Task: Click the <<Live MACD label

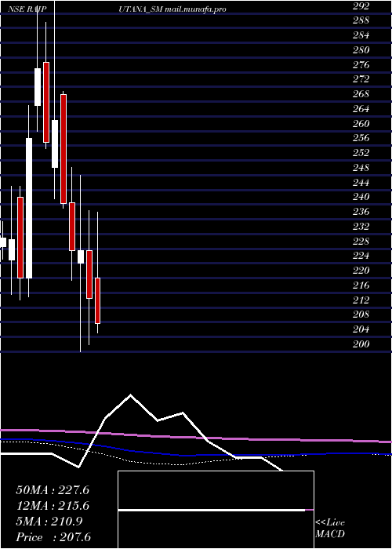Action: point(330,529)
